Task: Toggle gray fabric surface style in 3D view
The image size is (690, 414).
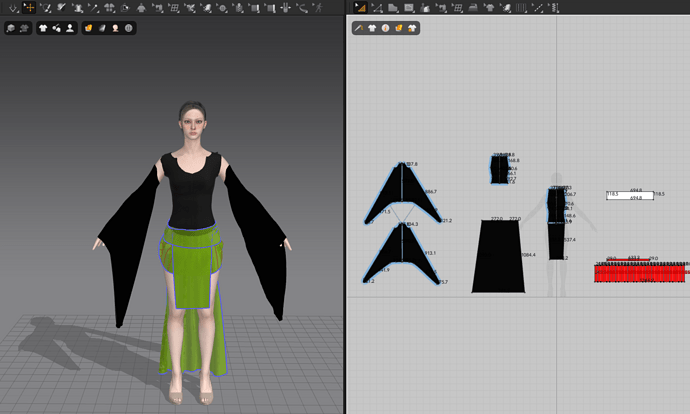Action: tap(102, 28)
